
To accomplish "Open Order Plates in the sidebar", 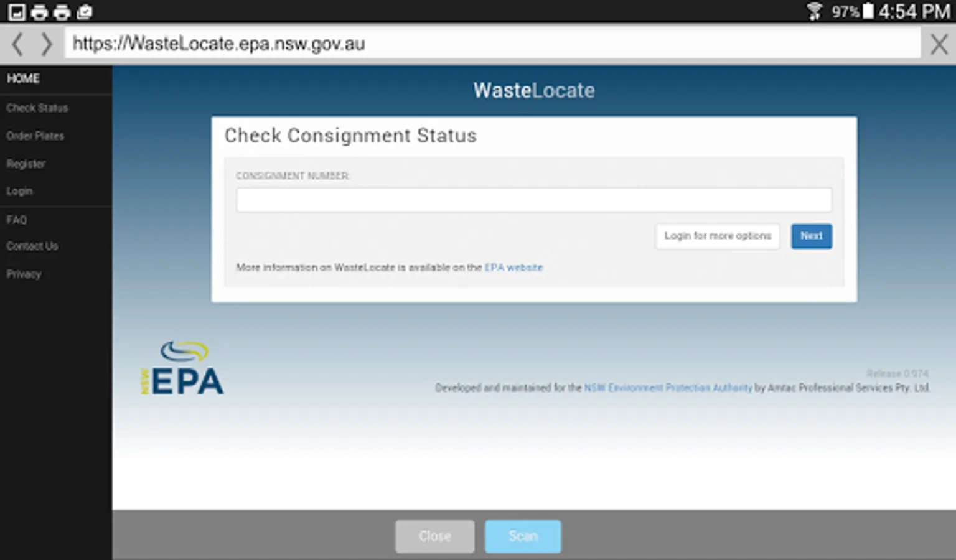I will [x=35, y=136].
